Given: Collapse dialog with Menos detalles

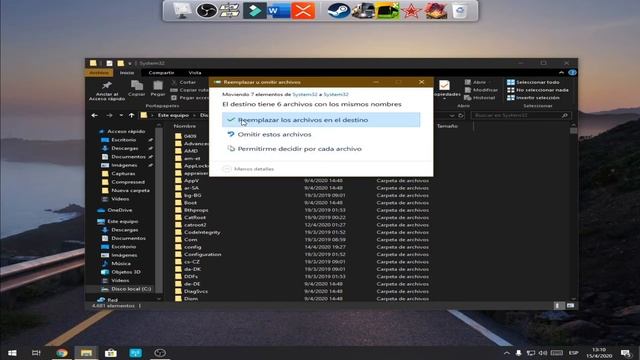Looking at the screenshot, I should pyautogui.click(x=249, y=169).
